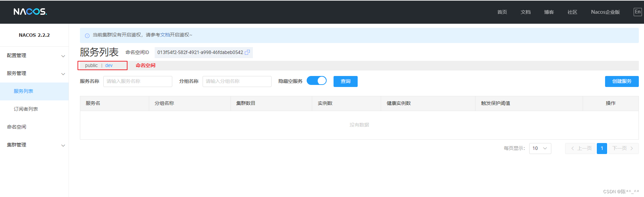Image resolution: width=644 pixels, height=197 pixels.
Task: Open the 文档 link in auth notice
Action: [x=165, y=35]
